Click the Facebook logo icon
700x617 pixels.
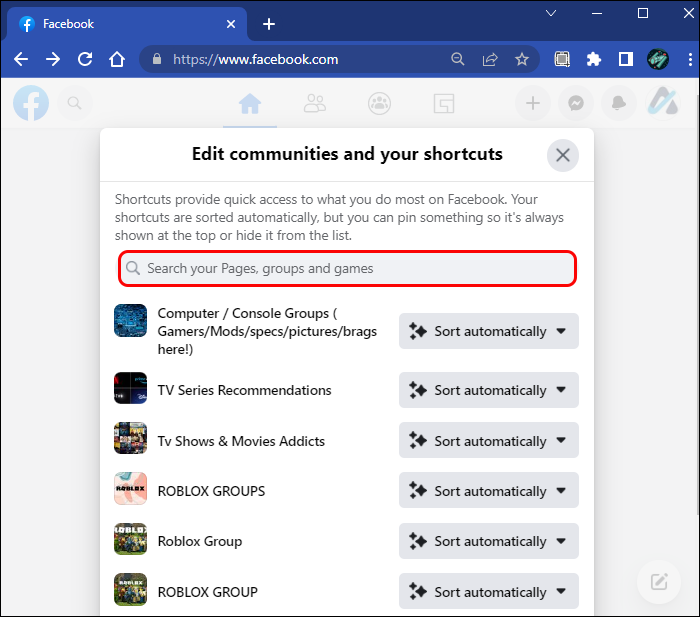coord(30,103)
